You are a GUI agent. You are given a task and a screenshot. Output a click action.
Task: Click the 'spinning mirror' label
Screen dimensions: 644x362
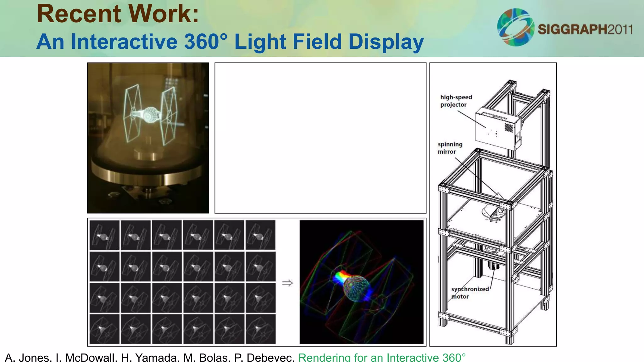450,148
